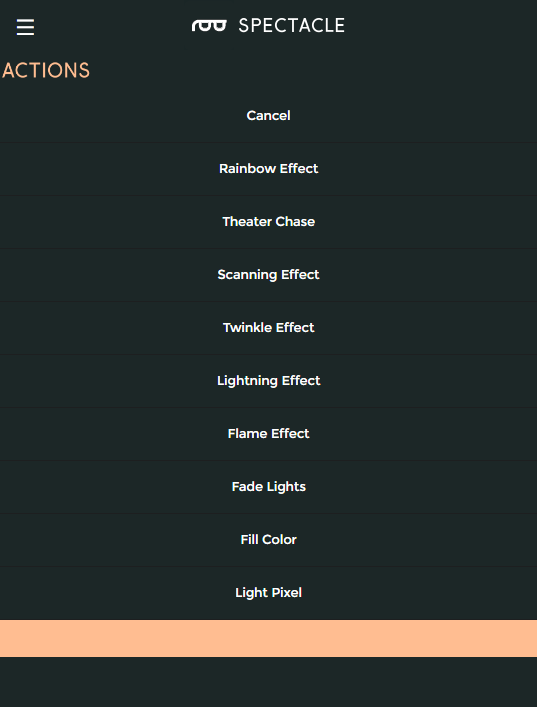Open the hamburger menu
Screen dimensions: 537x707
pyautogui.click(x=25, y=27)
